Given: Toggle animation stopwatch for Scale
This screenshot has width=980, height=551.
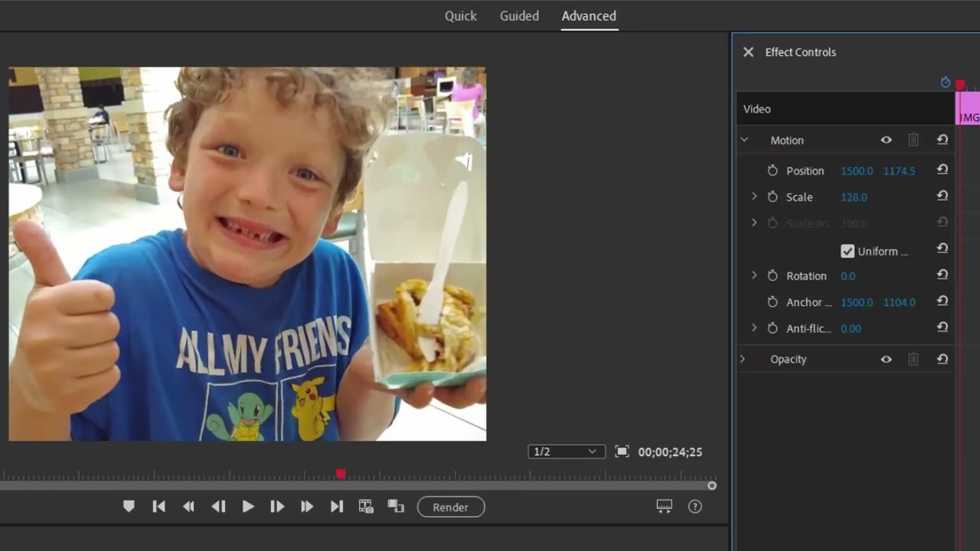Looking at the screenshot, I should (773, 197).
